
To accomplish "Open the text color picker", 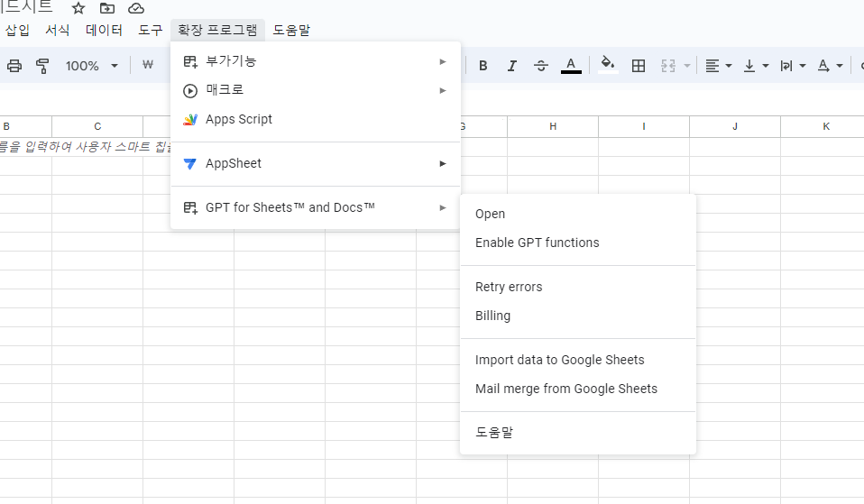I will pos(571,66).
